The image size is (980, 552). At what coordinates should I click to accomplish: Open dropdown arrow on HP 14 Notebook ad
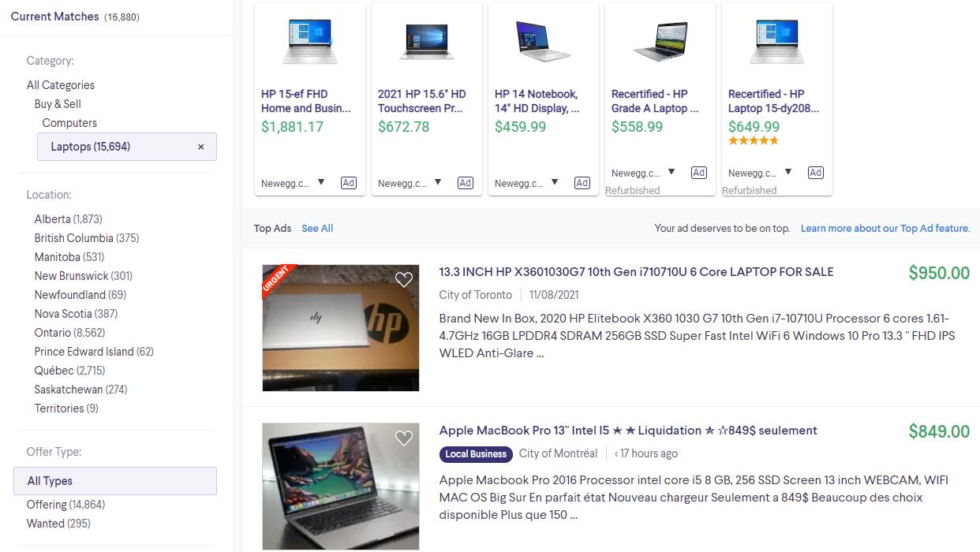click(555, 182)
